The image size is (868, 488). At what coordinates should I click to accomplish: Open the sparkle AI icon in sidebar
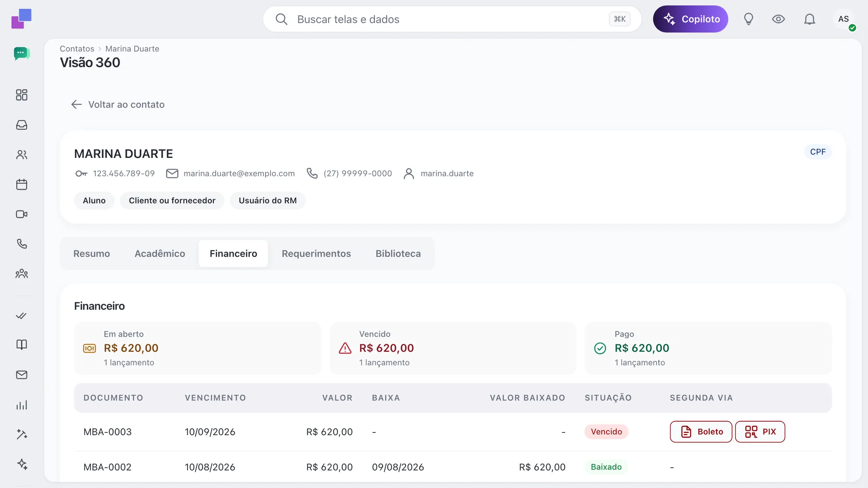click(x=22, y=464)
